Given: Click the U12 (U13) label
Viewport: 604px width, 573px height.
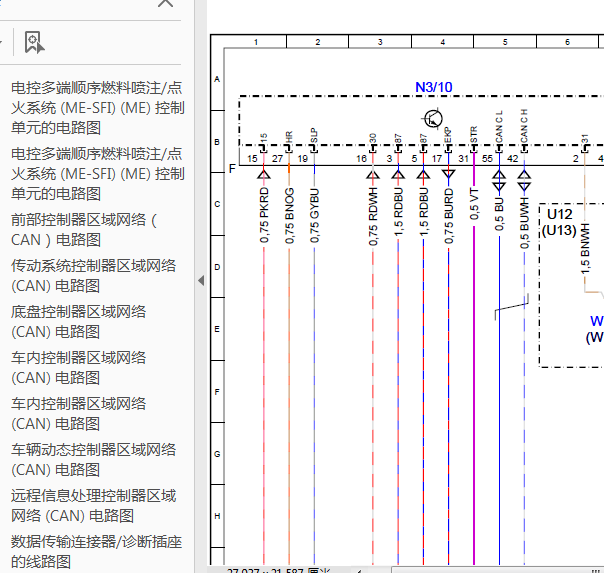Looking at the screenshot, I should click(x=559, y=222).
